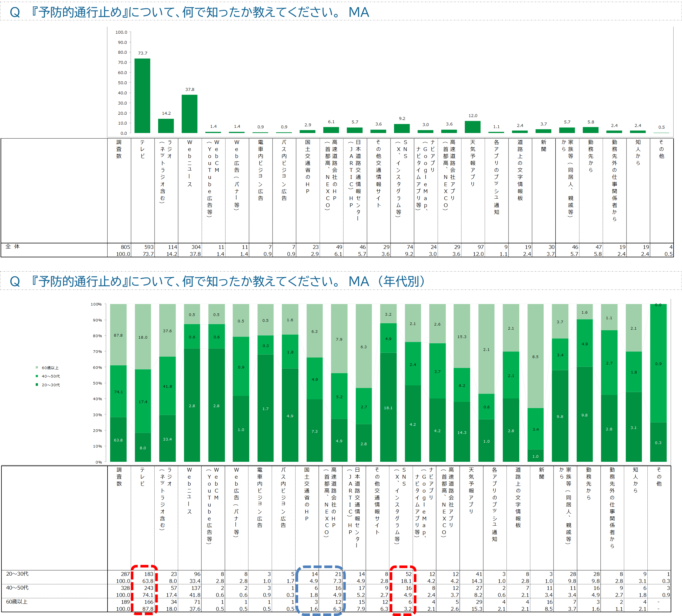Screen dimensions: 682x616
Task: Select the question heading ending in （年代別）
Action: coord(218,281)
